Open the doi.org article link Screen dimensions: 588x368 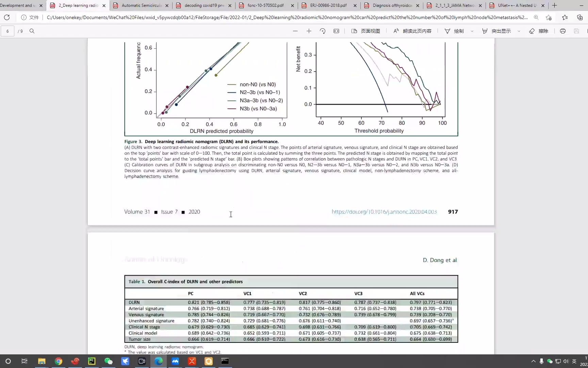pyautogui.click(x=384, y=212)
